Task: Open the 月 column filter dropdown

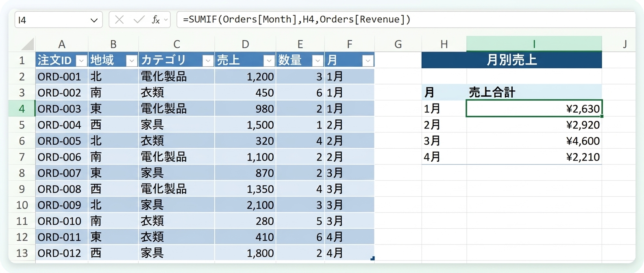Action: (368, 61)
